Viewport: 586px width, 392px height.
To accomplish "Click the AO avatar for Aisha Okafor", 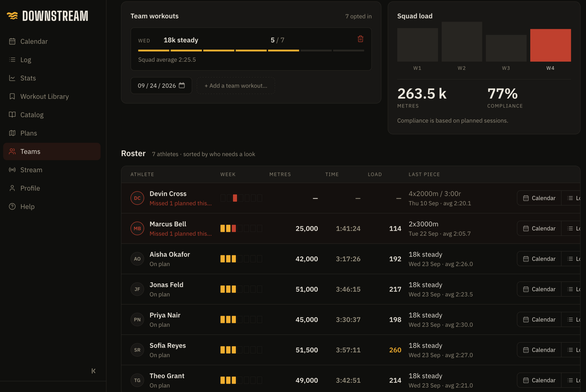I will [137, 259].
